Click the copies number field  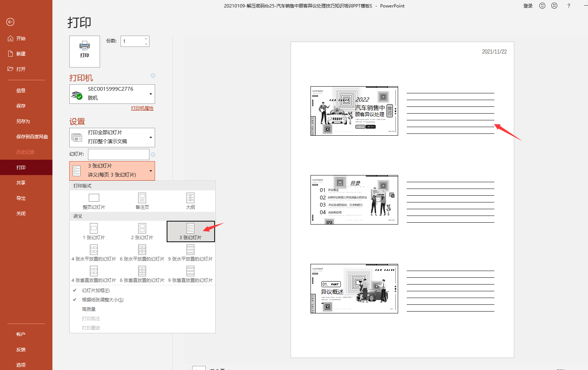click(132, 41)
